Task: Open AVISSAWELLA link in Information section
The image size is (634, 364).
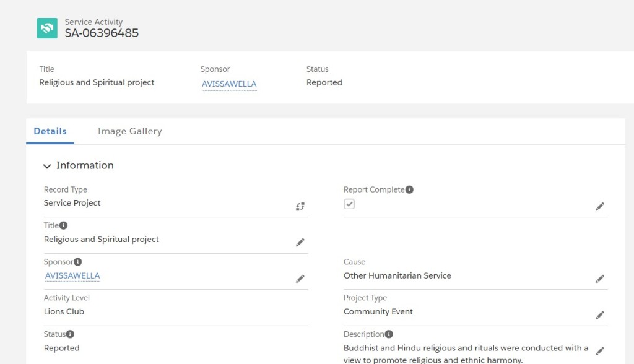Action: pyautogui.click(x=72, y=275)
